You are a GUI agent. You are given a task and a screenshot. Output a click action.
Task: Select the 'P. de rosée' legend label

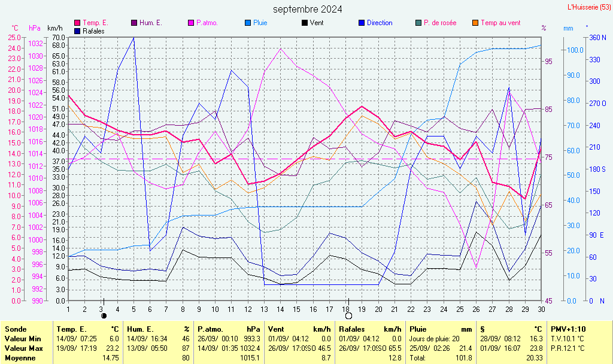point(440,23)
